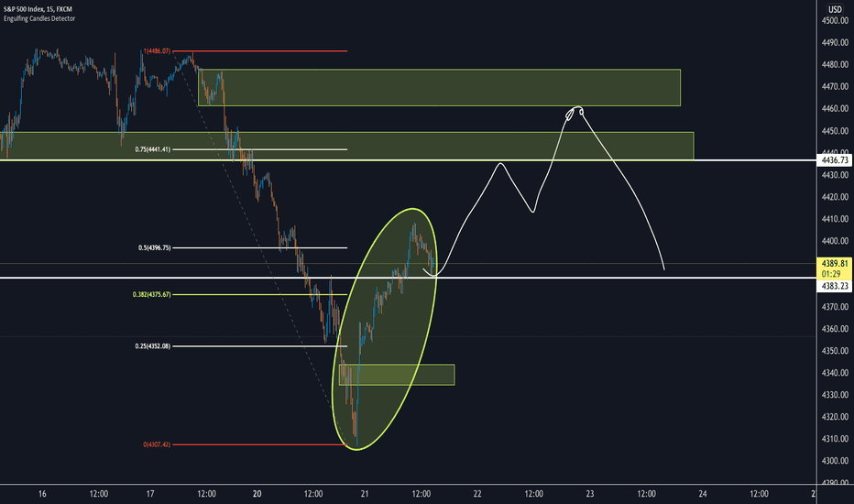Click the 4400.00 price scale label
854x504 pixels.
tap(835, 241)
